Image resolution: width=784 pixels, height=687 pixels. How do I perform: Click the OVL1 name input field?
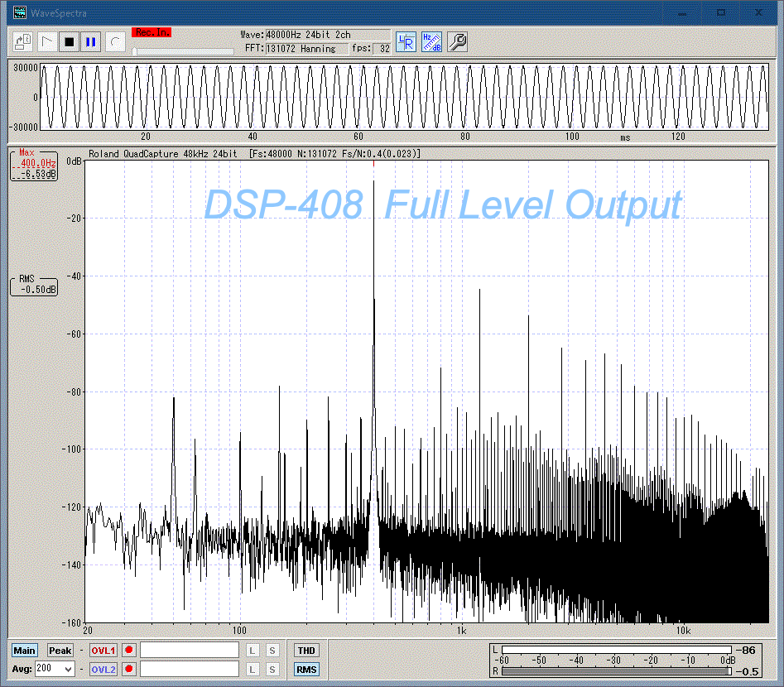click(x=190, y=650)
